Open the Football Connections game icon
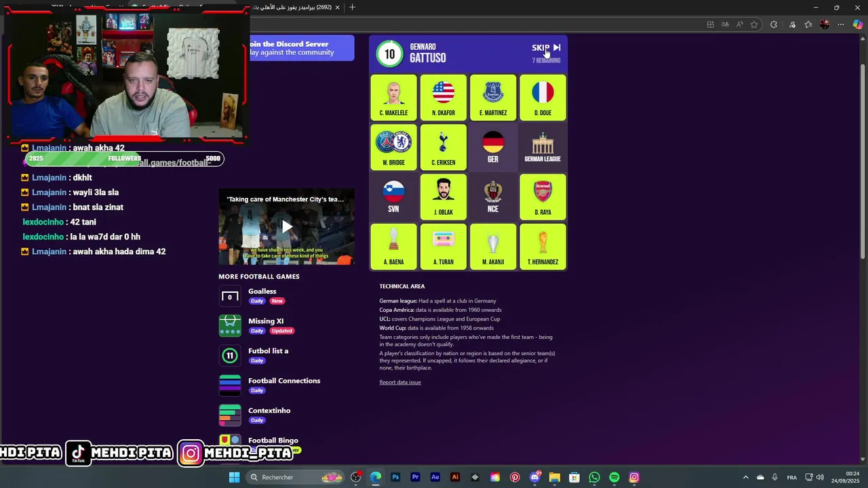The image size is (868, 488). tap(230, 386)
